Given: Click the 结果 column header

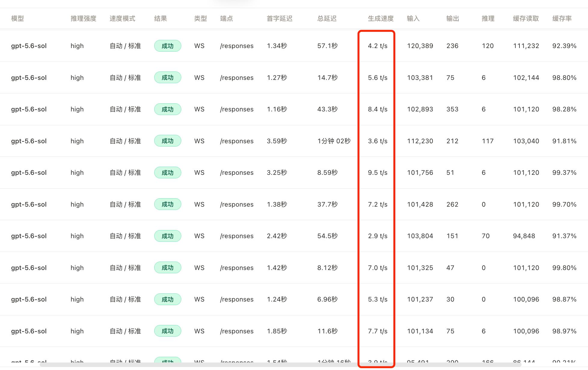Looking at the screenshot, I should [x=161, y=19].
